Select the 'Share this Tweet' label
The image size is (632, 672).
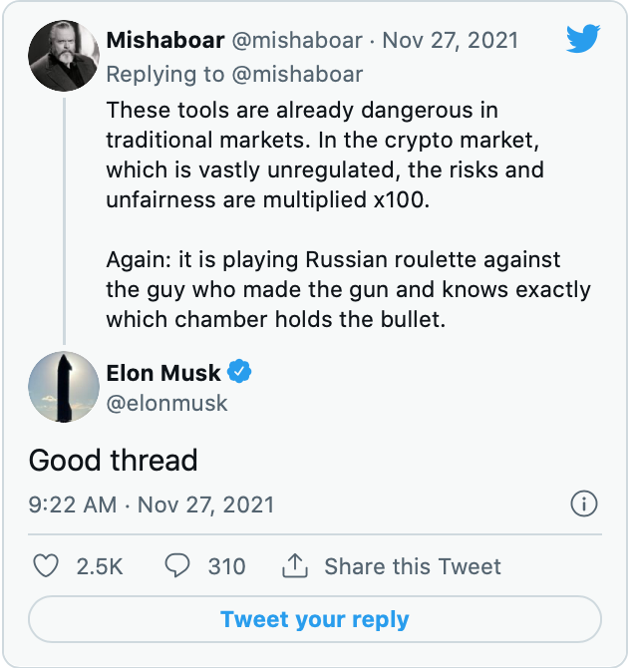[x=413, y=566]
